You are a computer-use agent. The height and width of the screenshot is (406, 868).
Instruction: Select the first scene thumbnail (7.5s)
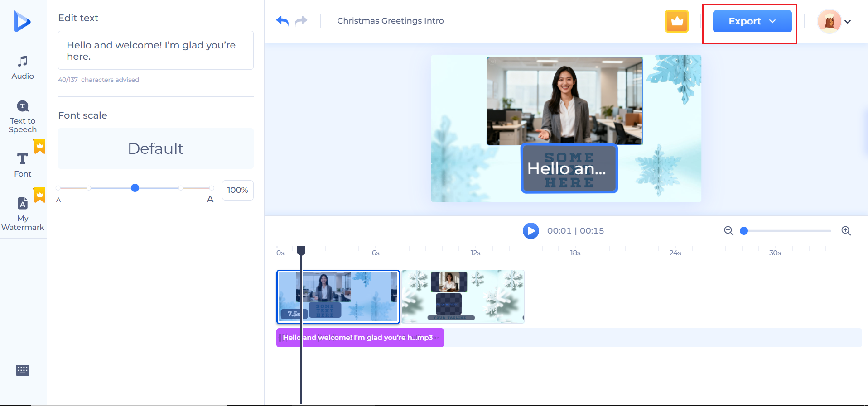click(338, 297)
